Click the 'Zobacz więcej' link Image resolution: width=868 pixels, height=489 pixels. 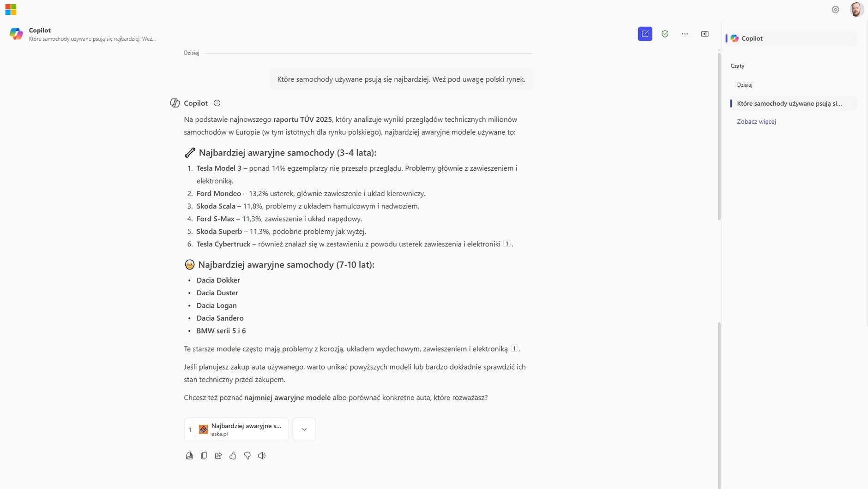click(756, 121)
